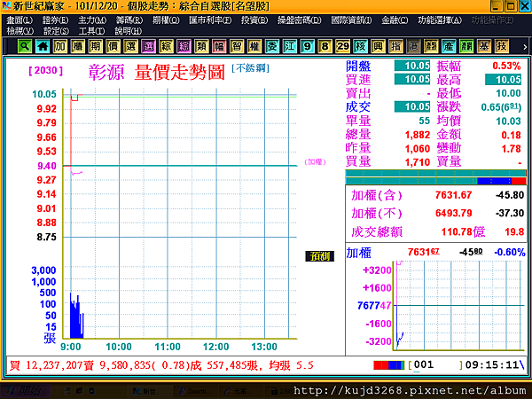This screenshot has height=399, width=532.
Task: Click the 加權(不) value 6493.79
Action: (453, 213)
